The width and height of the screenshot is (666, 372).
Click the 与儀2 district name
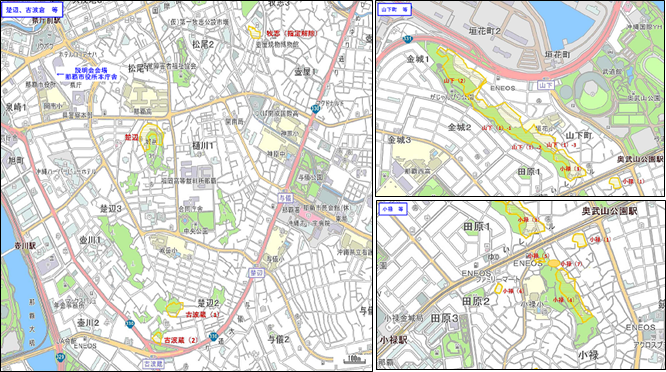pyautogui.click(x=279, y=339)
